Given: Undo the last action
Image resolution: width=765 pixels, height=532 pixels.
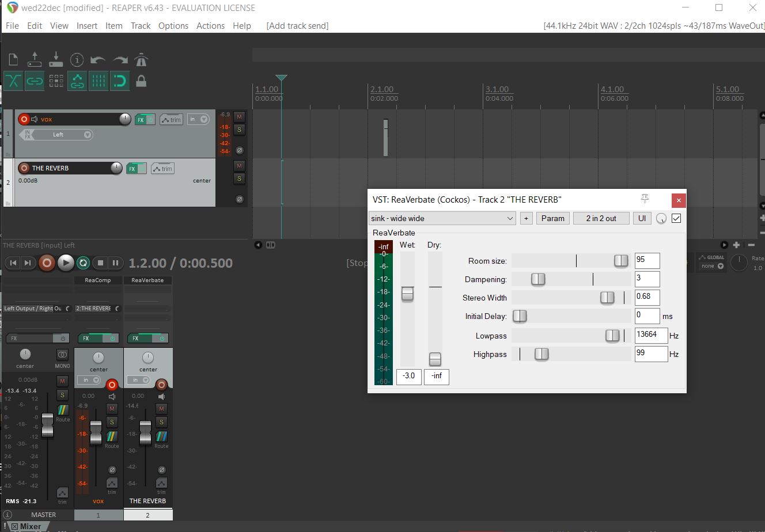Looking at the screenshot, I should pyautogui.click(x=99, y=59).
